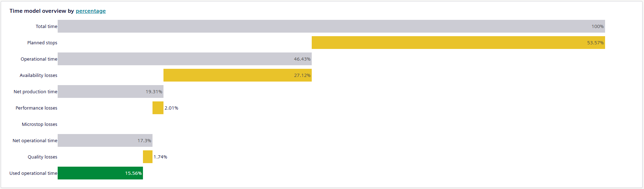Select the green Used operational time bar

[100, 173]
